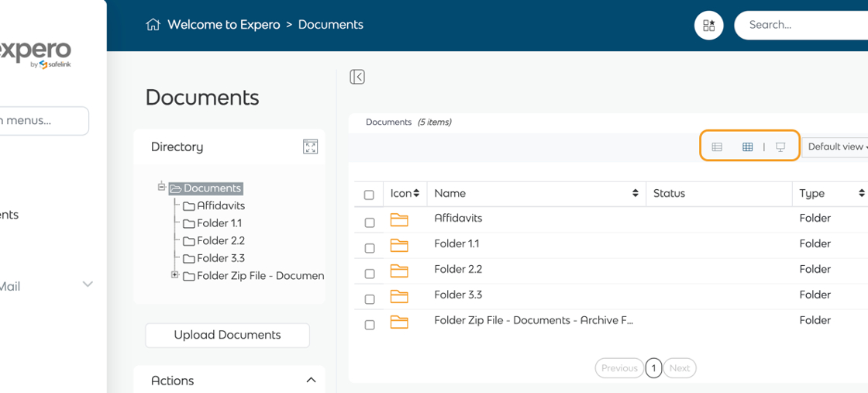Click the Affidavits folder icon in table
This screenshot has height=393, width=868.
[399, 219]
